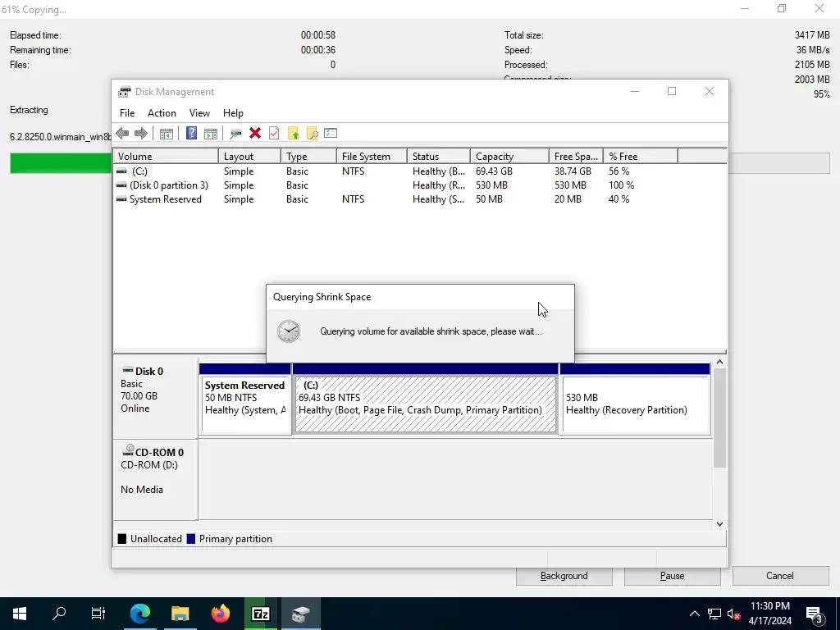Viewport: 840px width, 630px height.
Task: Launch Firefox from taskbar
Action: coord(220,614)
